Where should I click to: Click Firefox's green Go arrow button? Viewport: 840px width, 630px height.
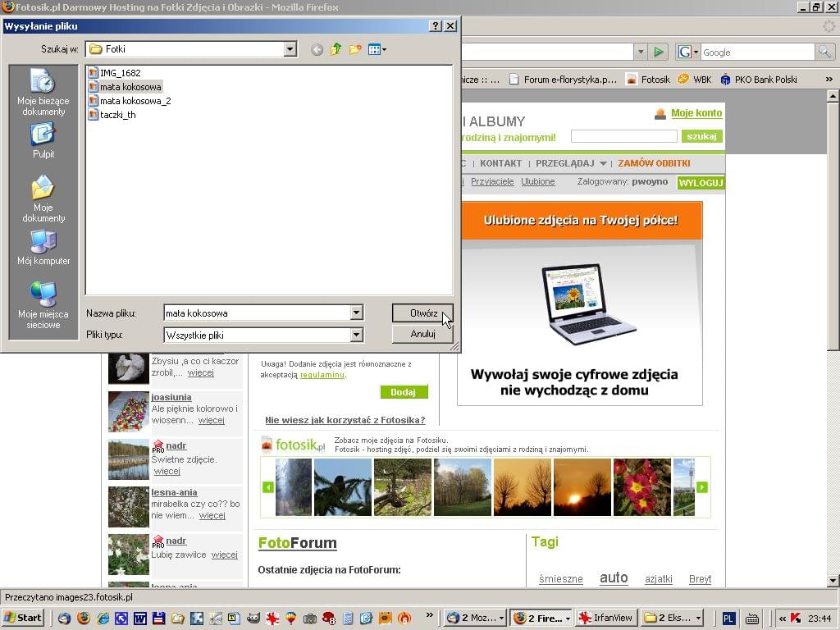659,52
